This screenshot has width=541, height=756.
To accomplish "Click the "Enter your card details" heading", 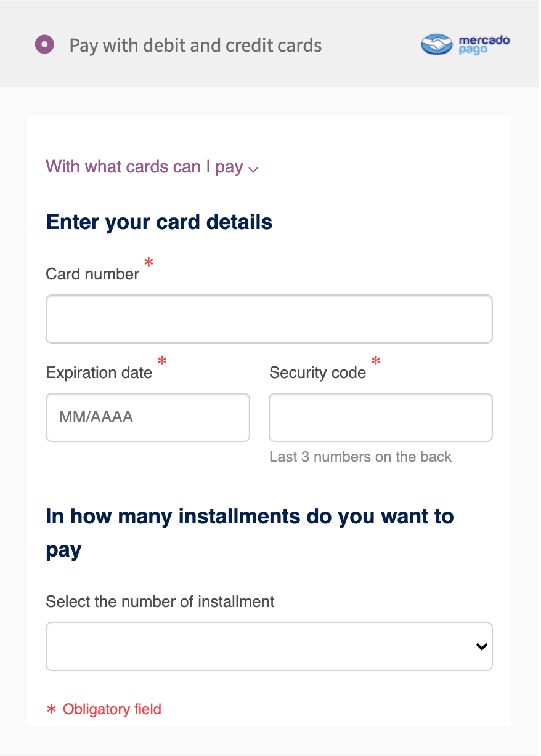I will [x=159, y=222].
